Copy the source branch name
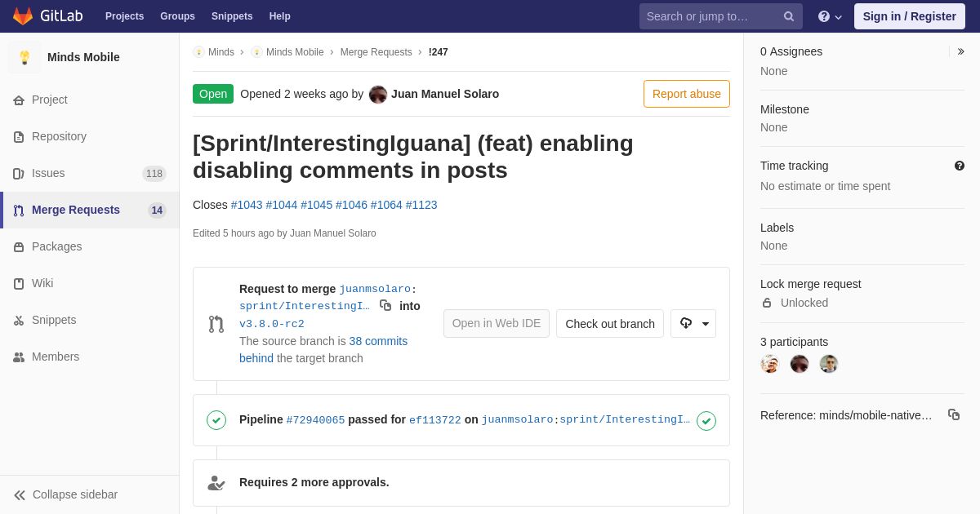The height and width of the screenshot is (514, 980). [x=385, y=305]
